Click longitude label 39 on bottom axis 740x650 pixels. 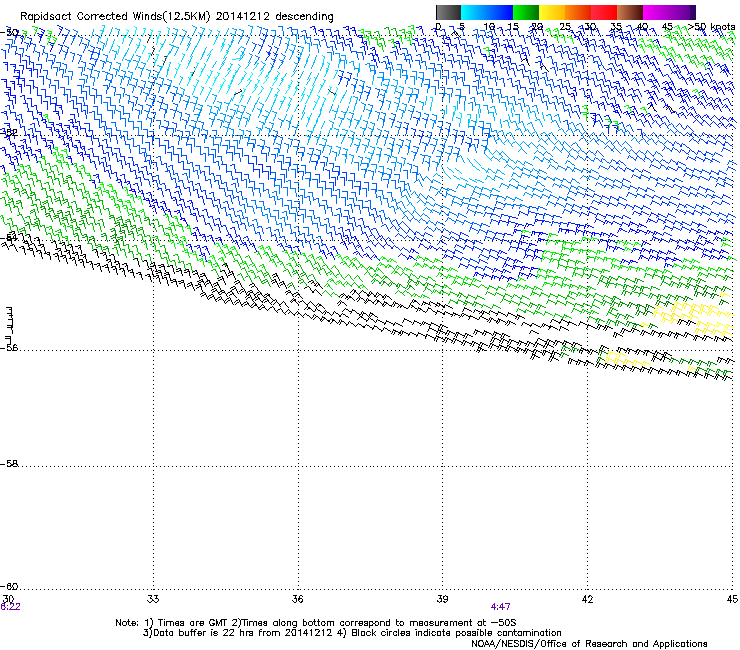point(442,599)
